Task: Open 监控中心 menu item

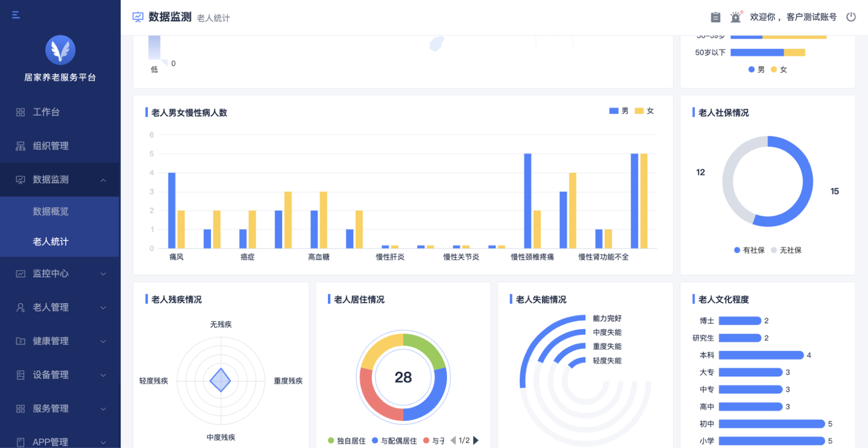Action: 60,274
